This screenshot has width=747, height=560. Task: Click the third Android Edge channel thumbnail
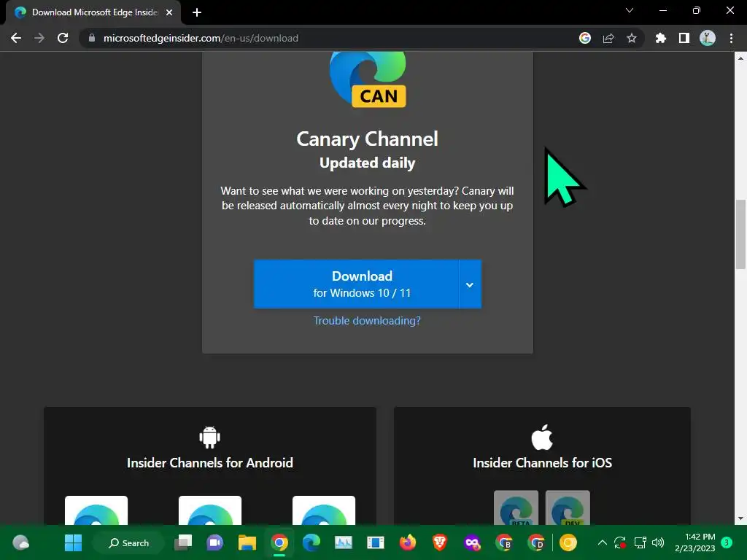coord(324,510)
